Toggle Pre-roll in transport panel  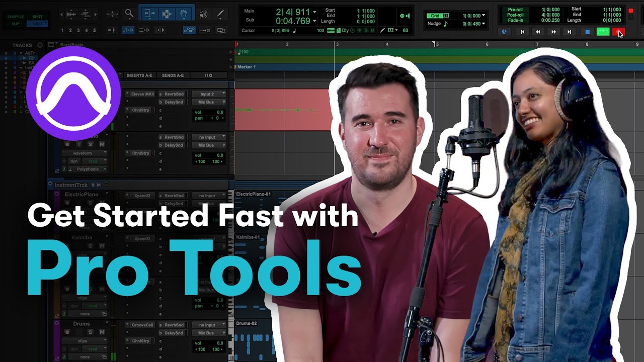tap(515, 9)
